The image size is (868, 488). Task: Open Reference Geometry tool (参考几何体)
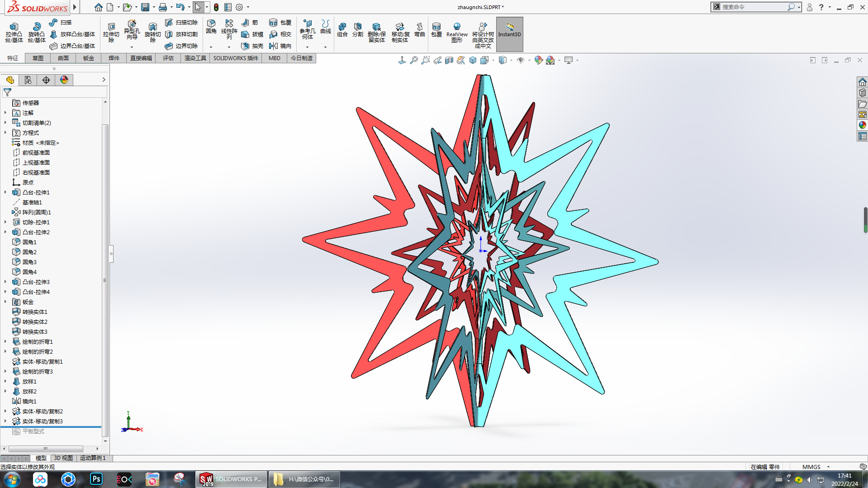point(308,29)
